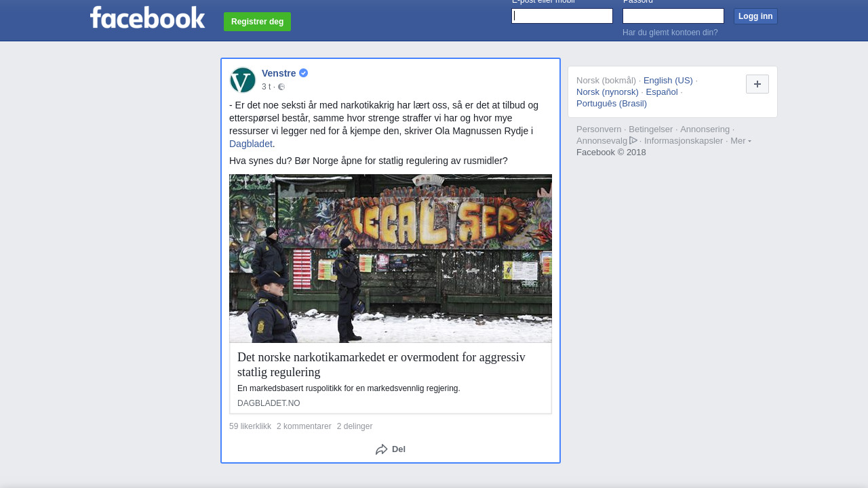Focus the E-post eller mobil field
868x488 pixels.
click(x=562, y=16)
